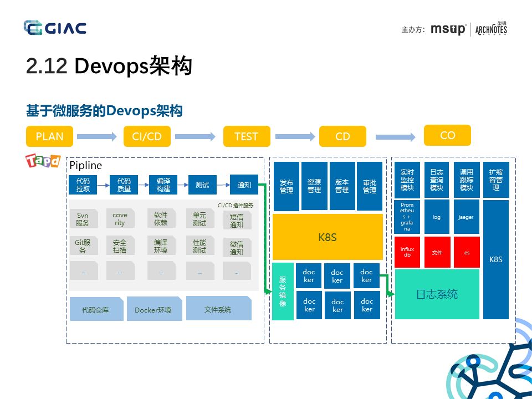Click the blue 通知 pipeline step
The image size is (532, 399).
click(244, 185)
